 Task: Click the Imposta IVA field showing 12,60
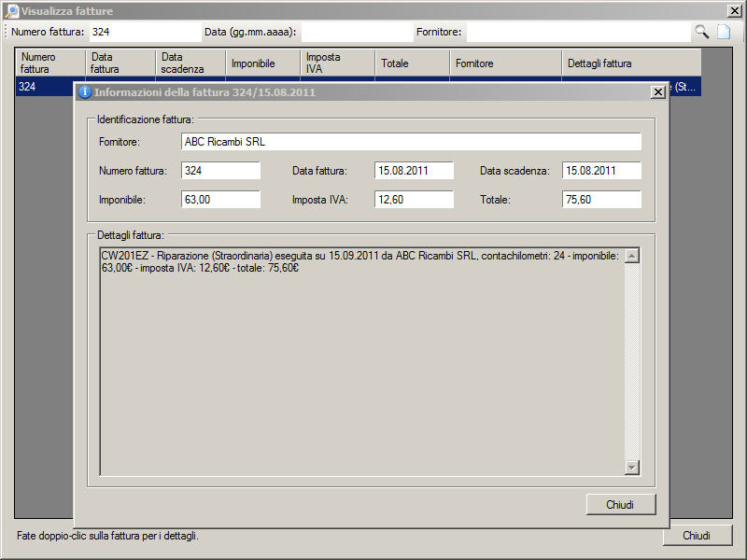(414, 200)
